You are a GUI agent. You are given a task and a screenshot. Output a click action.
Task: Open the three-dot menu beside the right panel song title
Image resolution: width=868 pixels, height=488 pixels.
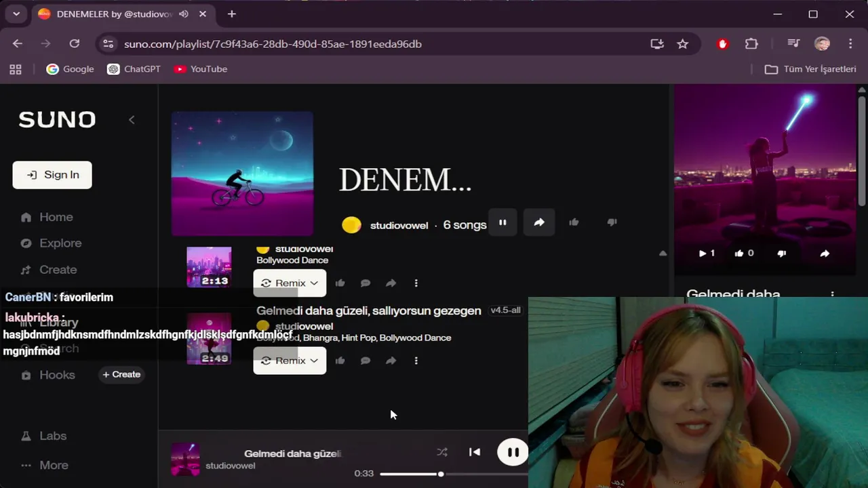(x=833, y=295)
